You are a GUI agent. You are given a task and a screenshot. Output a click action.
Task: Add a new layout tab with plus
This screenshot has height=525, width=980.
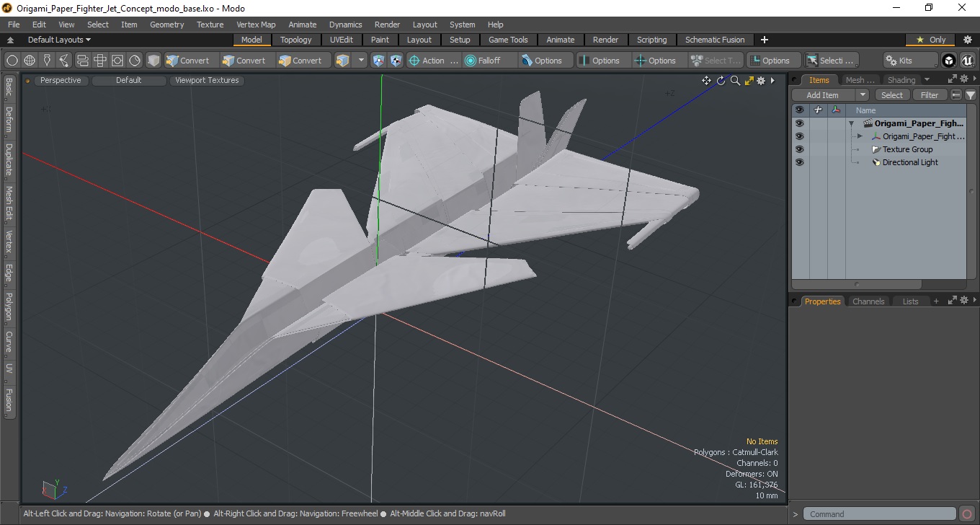click(x=765, y=40)
